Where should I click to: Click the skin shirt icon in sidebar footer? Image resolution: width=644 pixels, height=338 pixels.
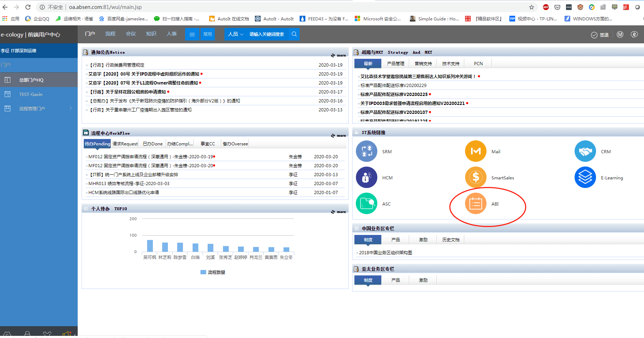pos(47,334)
